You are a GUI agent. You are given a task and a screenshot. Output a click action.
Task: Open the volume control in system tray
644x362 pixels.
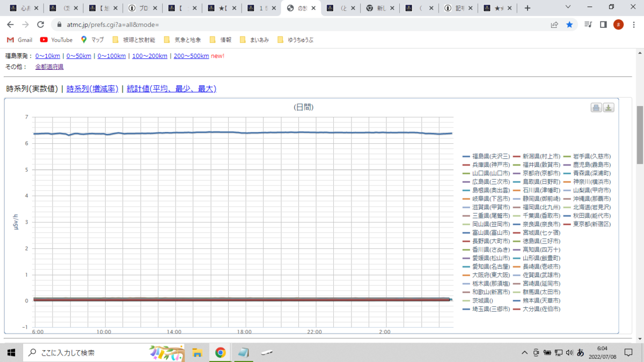(x=569, y=352)
